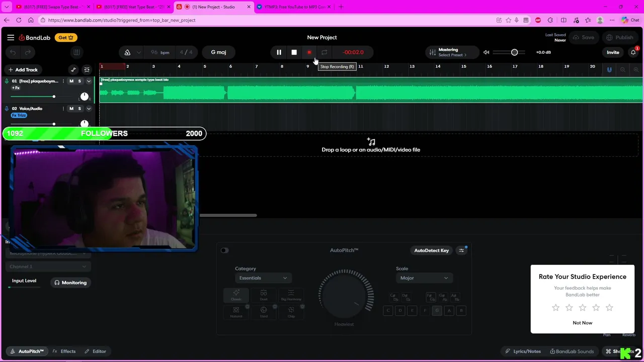The height and width of the screenshot is (362, 644).
Task: Open track 02 three-dot menu
Action: pyautogui.click(x=63, y=109)
